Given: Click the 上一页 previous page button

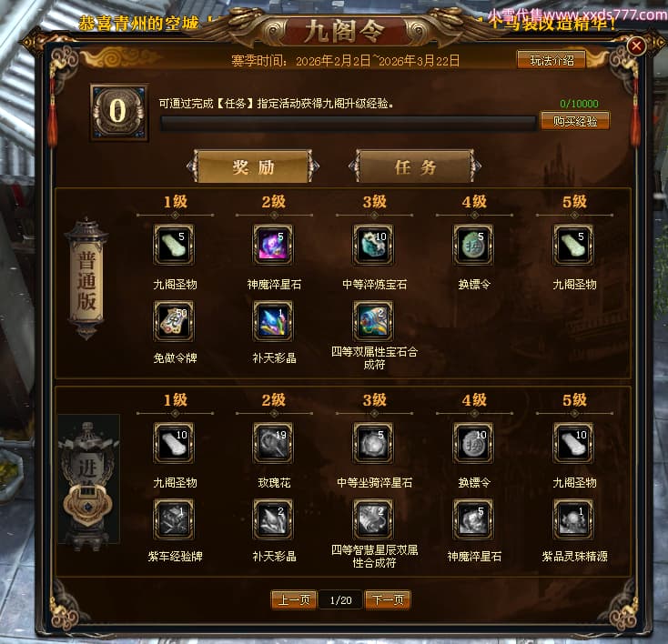Looking at the screenshot, I should pyautogui.click(x=294, y=600).
